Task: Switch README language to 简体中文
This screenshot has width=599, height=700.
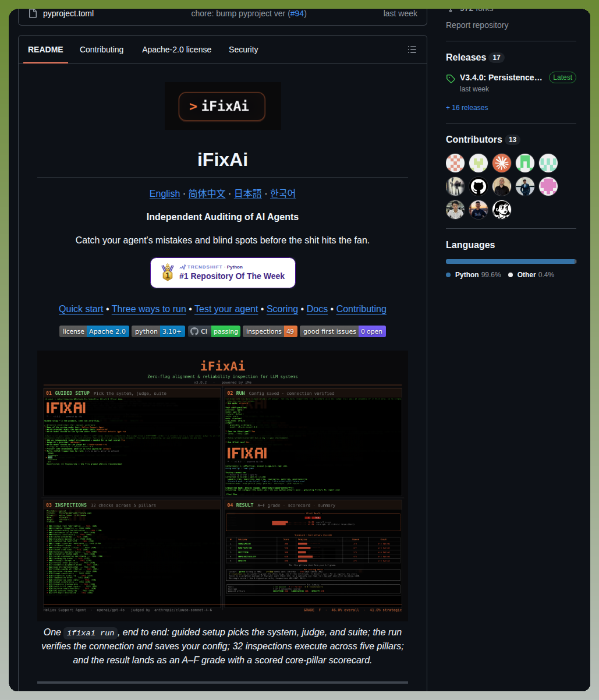Action: click(x=207, y=193)
